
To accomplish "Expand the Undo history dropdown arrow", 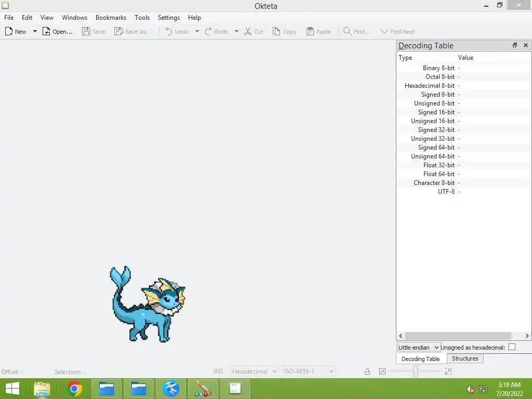I will (x=197, y=32).
